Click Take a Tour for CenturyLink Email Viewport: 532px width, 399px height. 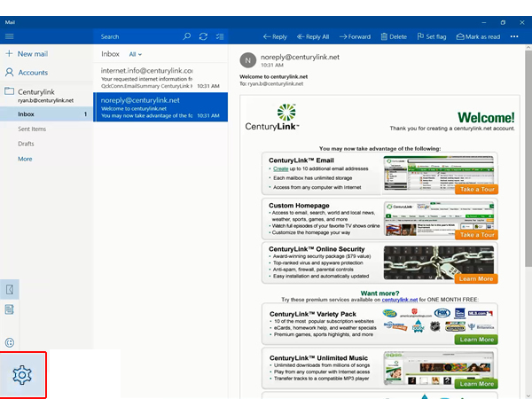pyautogui.click(x=477, y=190)
